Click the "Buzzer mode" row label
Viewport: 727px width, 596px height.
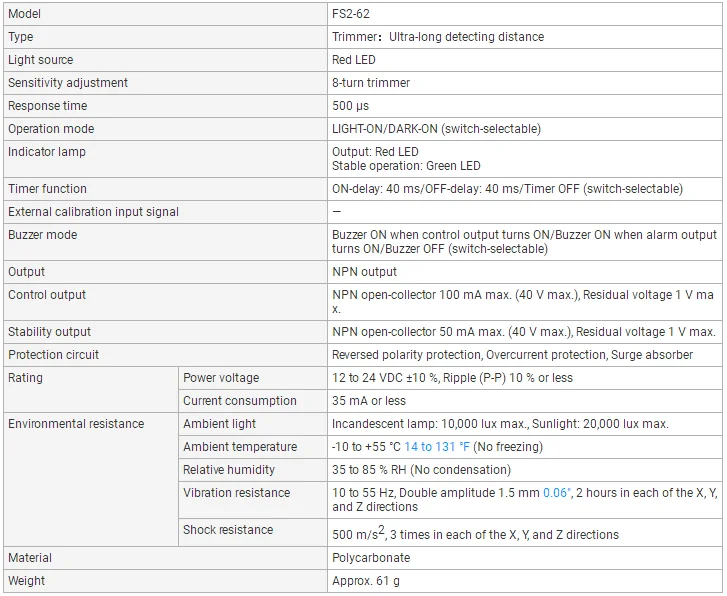click(x=43, y=235)
